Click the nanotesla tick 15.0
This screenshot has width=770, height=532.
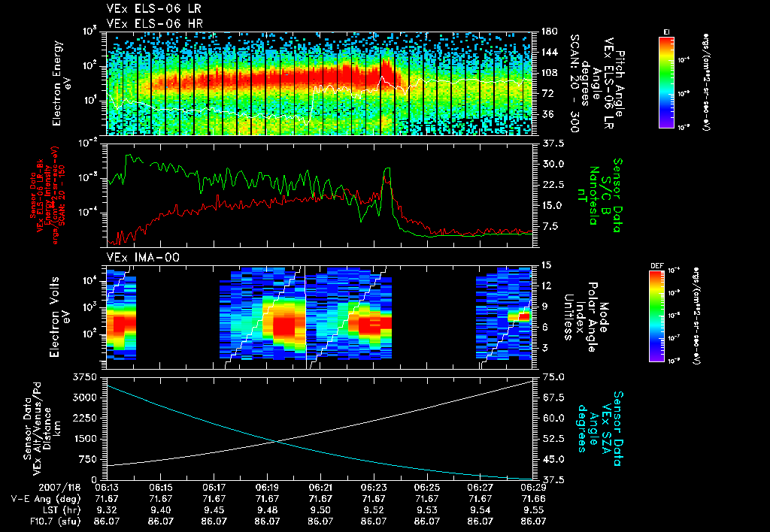click(553, 206)
